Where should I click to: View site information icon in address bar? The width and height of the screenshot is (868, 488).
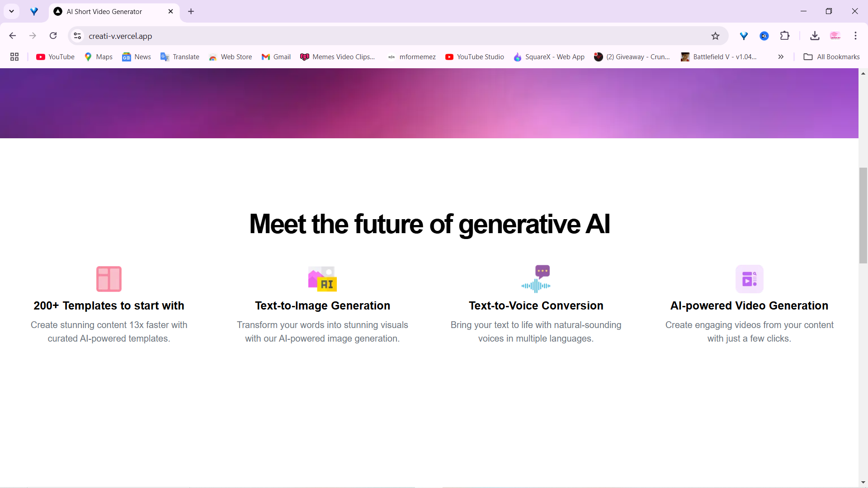coord(78,36)
